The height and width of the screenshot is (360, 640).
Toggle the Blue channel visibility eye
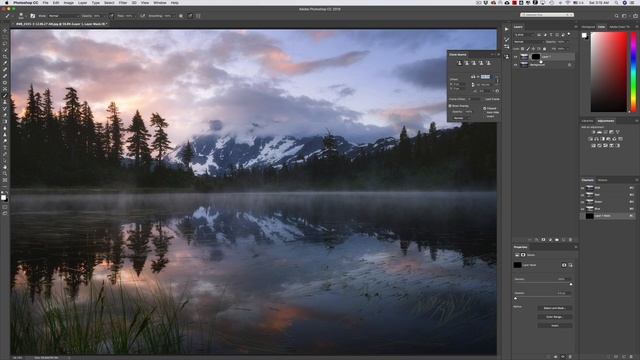point(582,209)
